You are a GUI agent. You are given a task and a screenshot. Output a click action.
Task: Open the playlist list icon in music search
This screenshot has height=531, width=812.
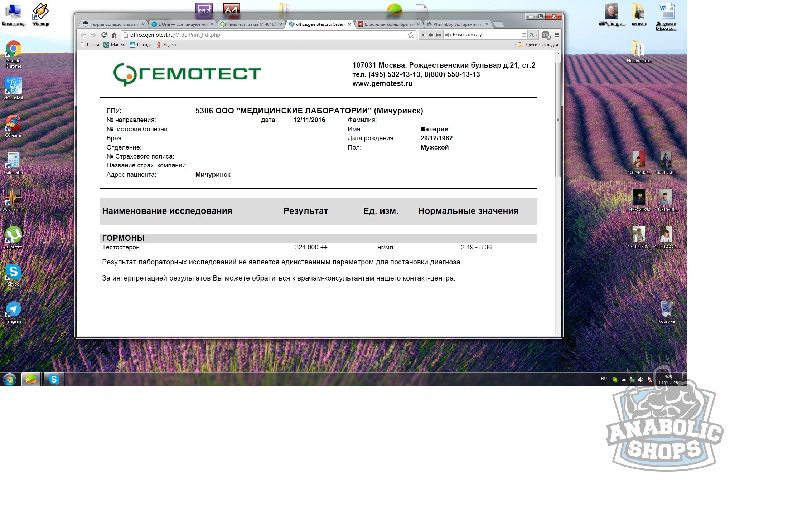pyautogui.click(x=524, y=35)
